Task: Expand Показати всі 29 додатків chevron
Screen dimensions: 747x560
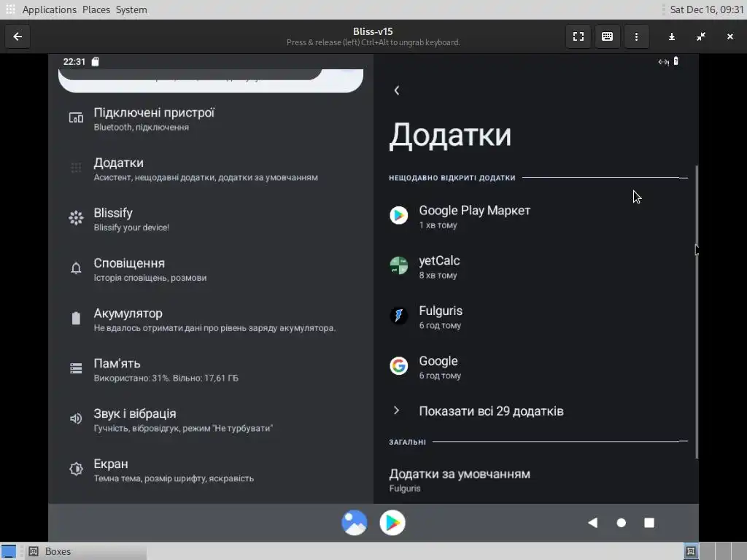Action: pyautogui.click(x=396, y=411)
